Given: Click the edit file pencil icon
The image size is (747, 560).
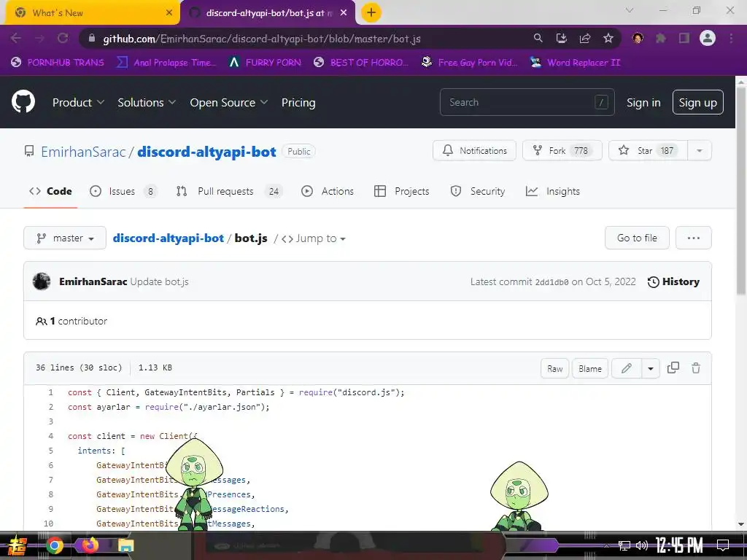Looking at the screenshot, I should click(627, 368).
